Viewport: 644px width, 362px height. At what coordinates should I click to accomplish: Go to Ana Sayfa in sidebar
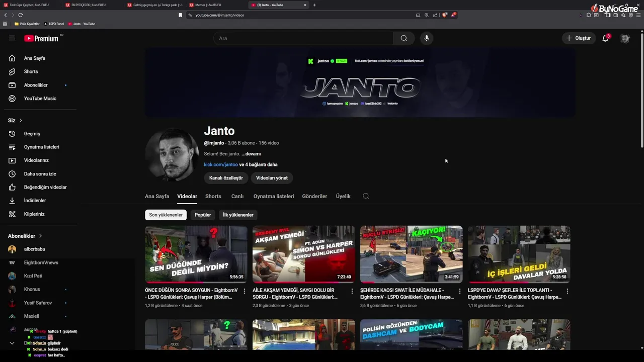coord(34,58)
